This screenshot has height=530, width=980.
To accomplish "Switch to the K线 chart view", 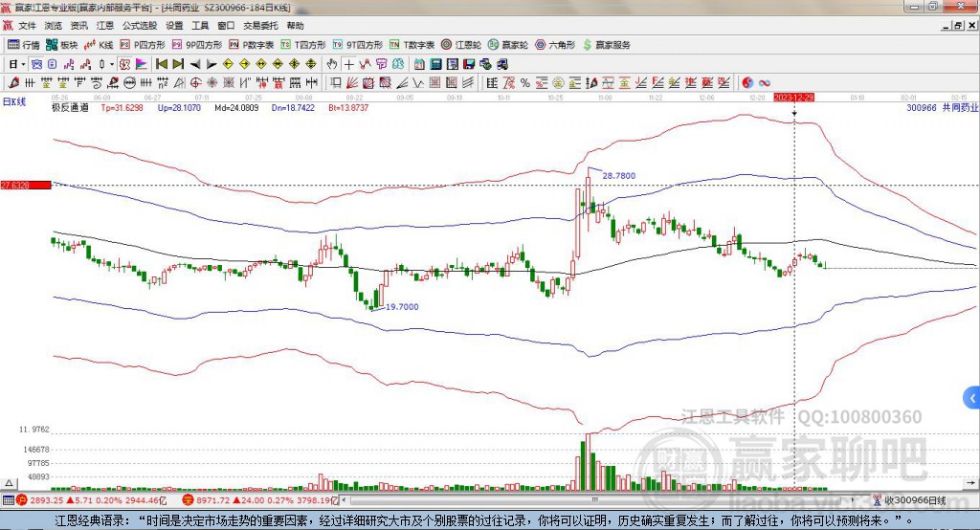I will [x=99, y=45].
